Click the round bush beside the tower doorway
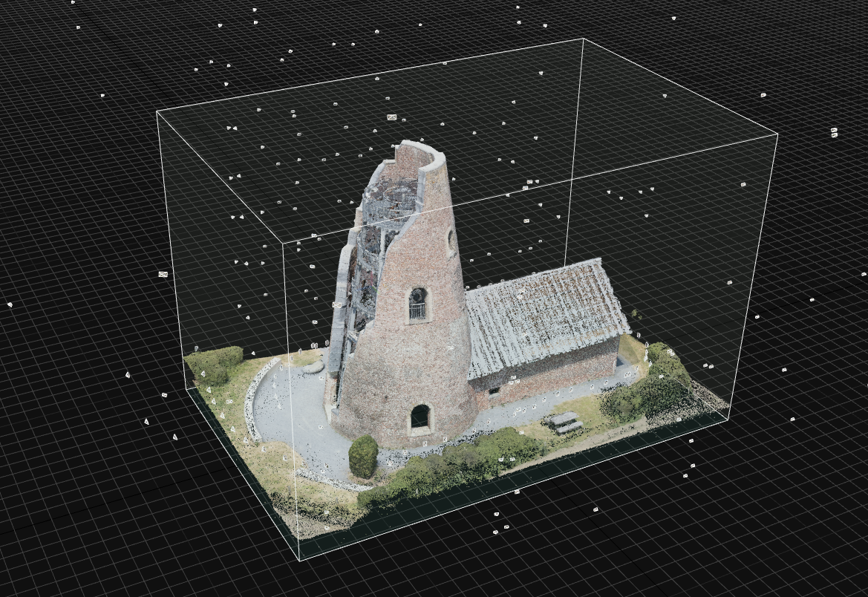 pos(363,456)
